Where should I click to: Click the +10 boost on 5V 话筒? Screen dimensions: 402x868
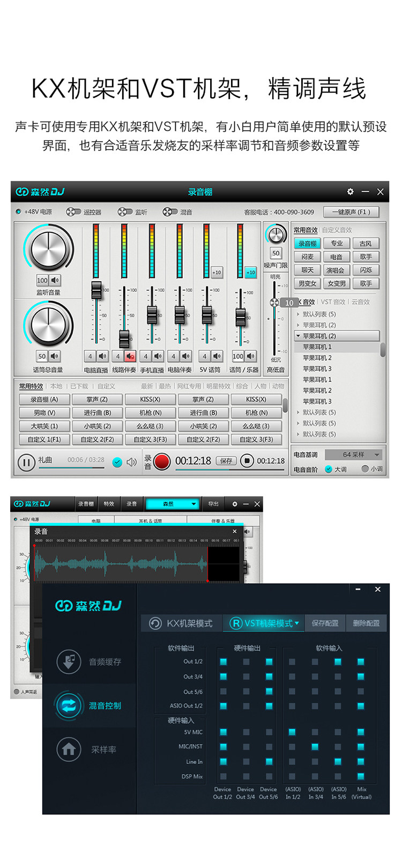point(217,273)
